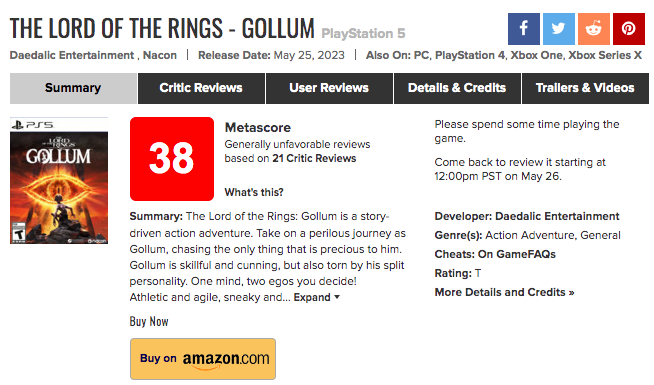Click the Buy on Amazon.com button
This screenshot has width=654, height=385.
tap(203, 359)
